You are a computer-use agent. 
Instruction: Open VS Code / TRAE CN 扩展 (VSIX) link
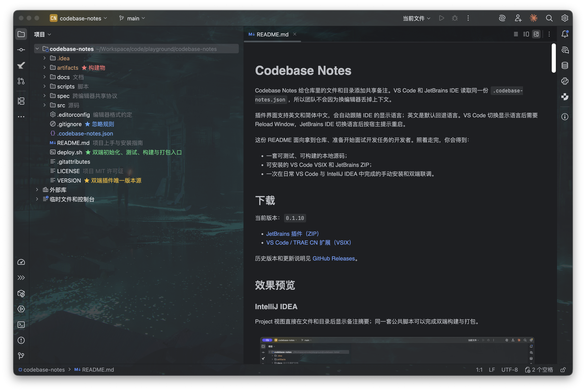[309, 243]
